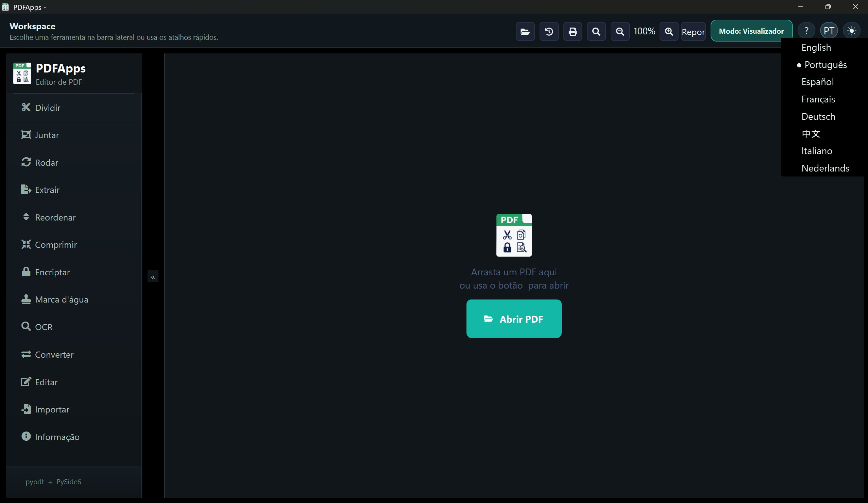
Task: Click the print icon in the toolbar
Action: pos(573,31)
